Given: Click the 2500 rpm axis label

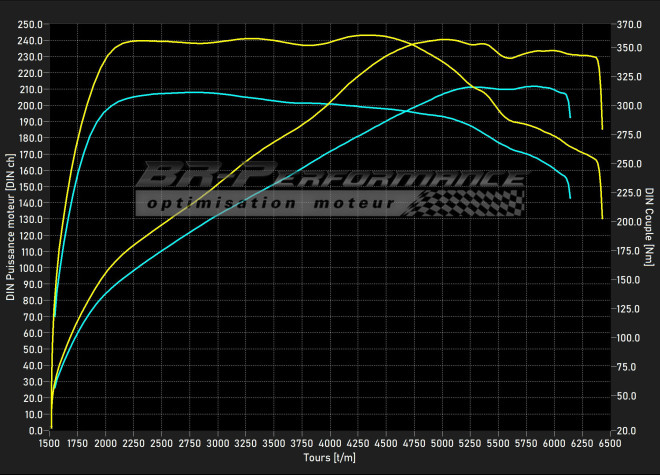Looking at the screenshot, I should pos(162,443).
